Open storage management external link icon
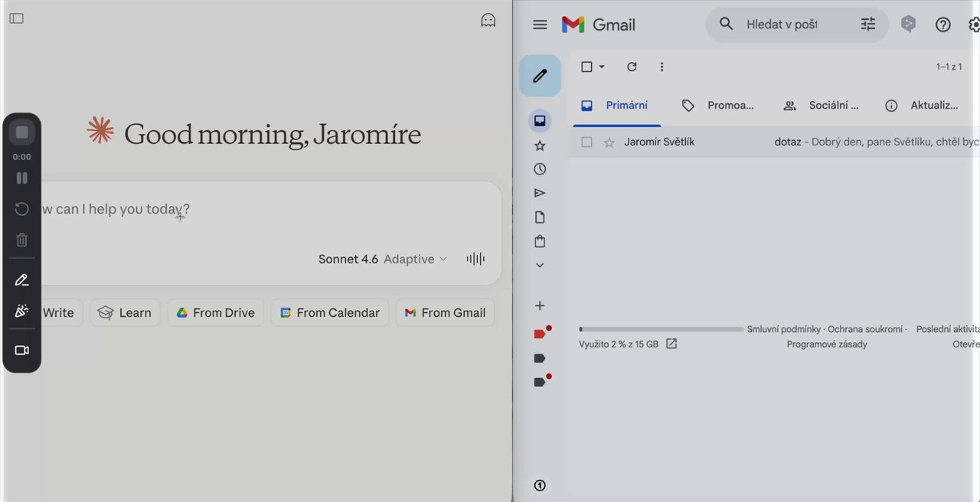The height and width of the screenshot is (502, 980). click(671, 344)
